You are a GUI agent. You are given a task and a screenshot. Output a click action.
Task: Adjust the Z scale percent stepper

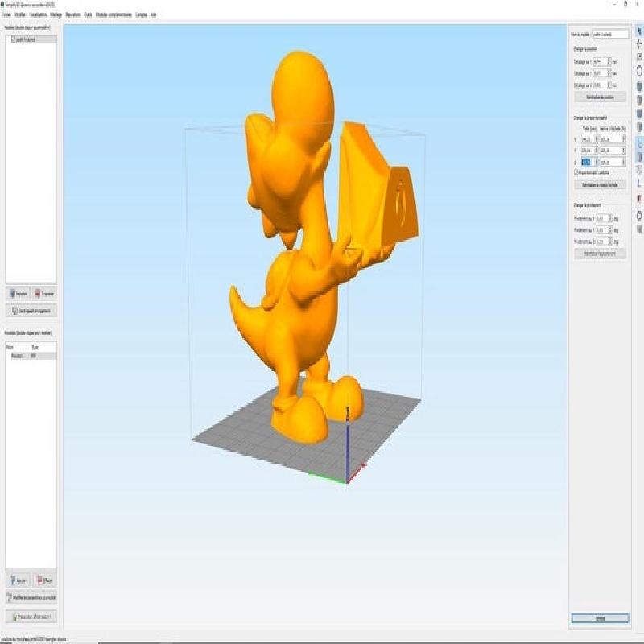pyautogui.click(x=624, y=163)
